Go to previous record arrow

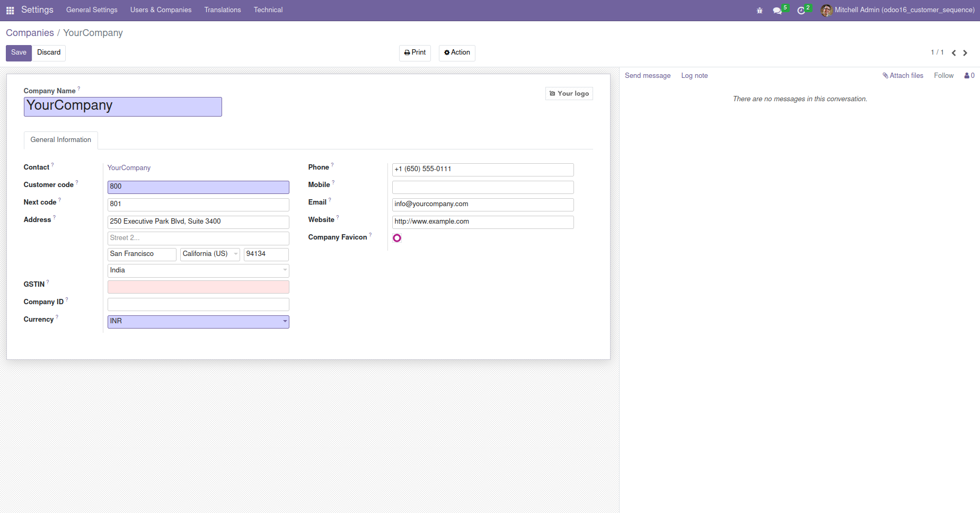point(953,53)
